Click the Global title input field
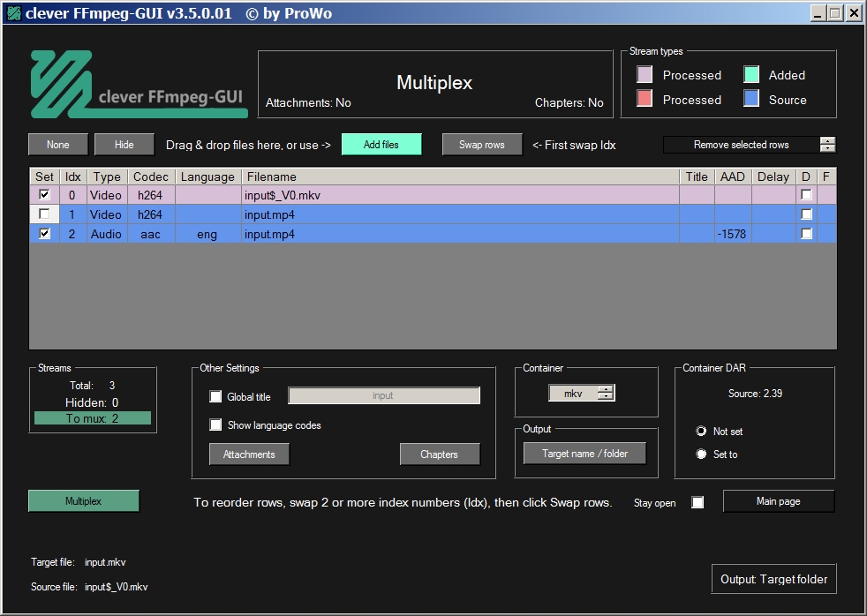 [x=384, y=395]
